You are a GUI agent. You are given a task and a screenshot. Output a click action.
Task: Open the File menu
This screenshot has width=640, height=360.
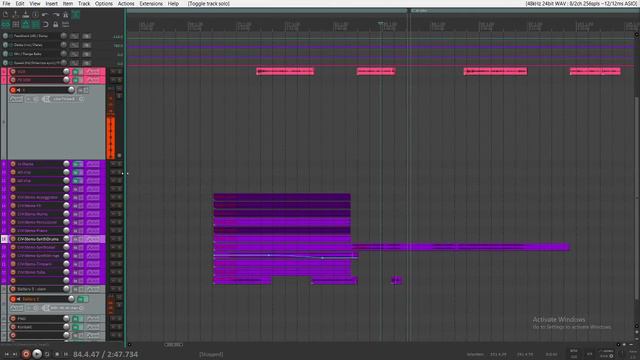(x=6, y=3)
